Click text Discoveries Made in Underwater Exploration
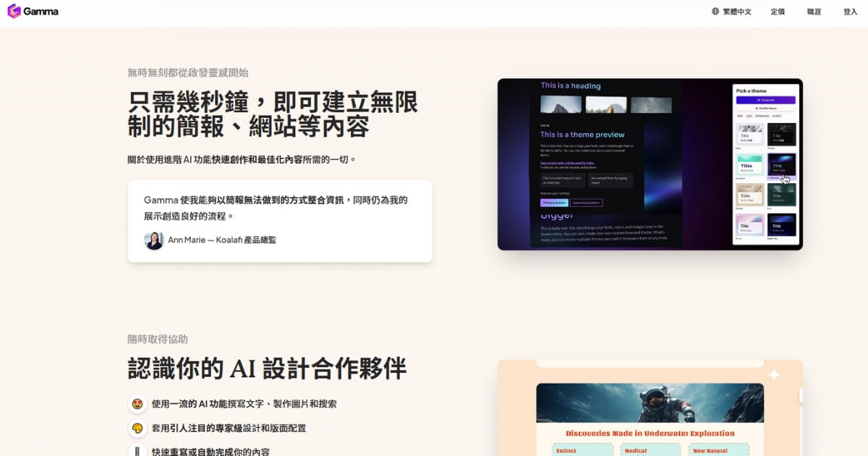Viewport: 868px width, 456px height. (x=650, y=434)
